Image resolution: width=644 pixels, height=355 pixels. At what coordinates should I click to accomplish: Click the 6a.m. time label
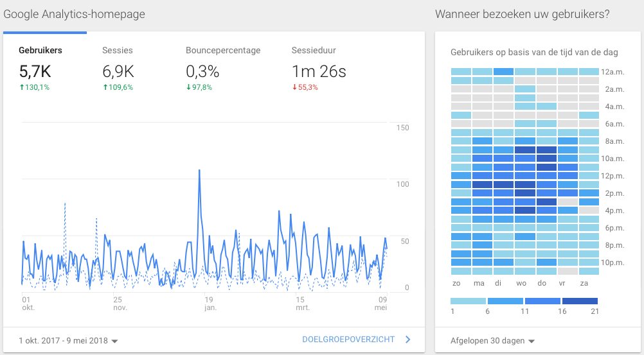click(614, 124)
